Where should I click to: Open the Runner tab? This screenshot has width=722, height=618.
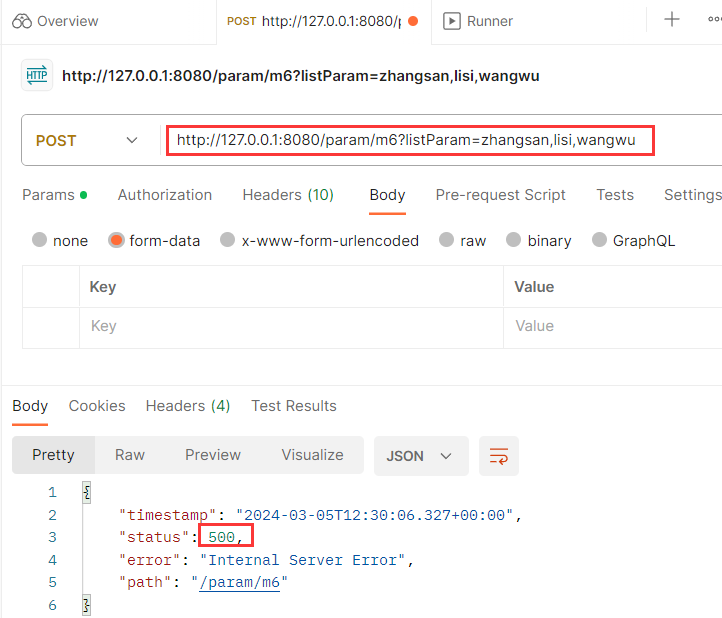pos(478,21)
